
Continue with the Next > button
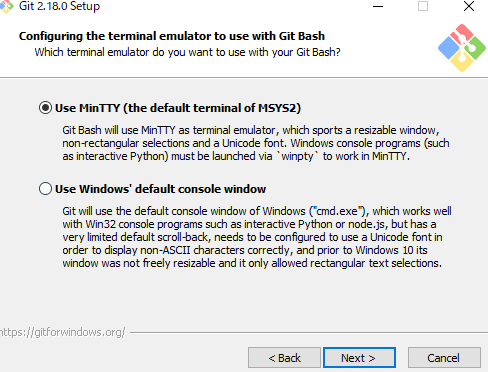(x=359, y=358)
